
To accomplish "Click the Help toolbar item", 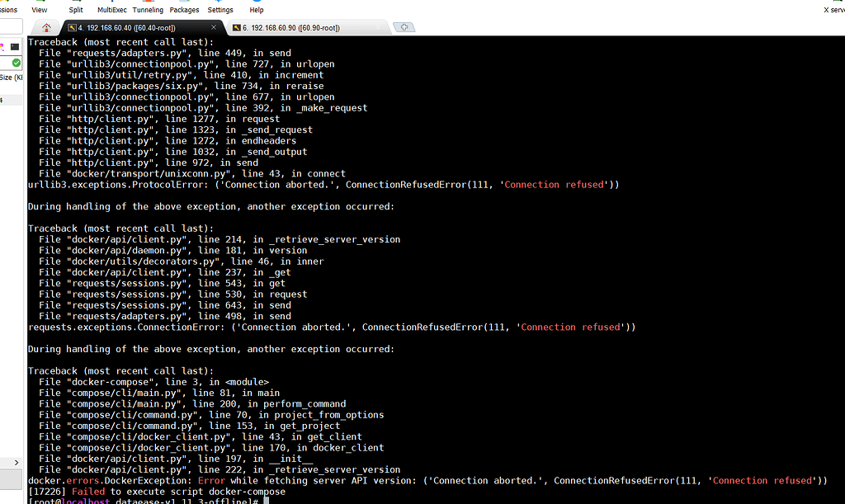I will pyautogui.click(x=257, y=10).
